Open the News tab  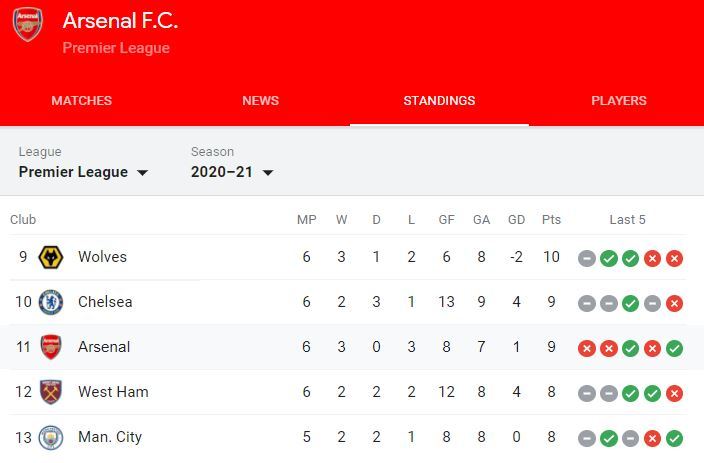pos(260,101)
